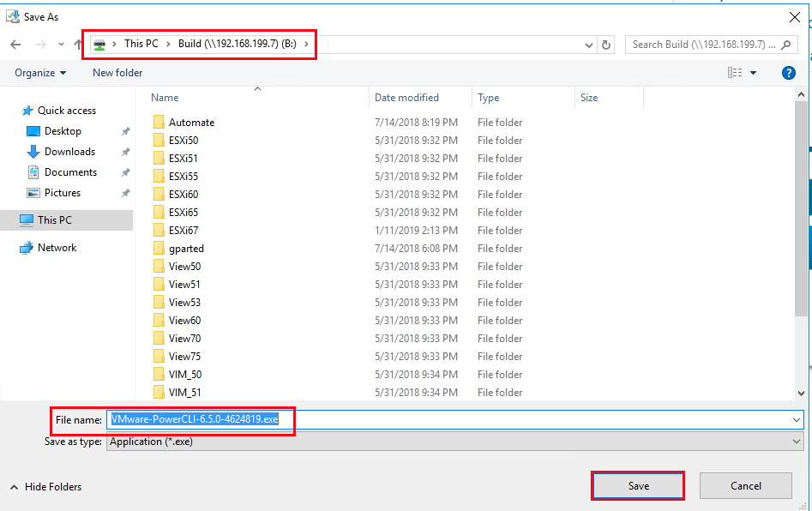Click the search magnifier icon
The width and height of the screenshot is (812, 511).
pyautogui.click(x=786, y=45)
